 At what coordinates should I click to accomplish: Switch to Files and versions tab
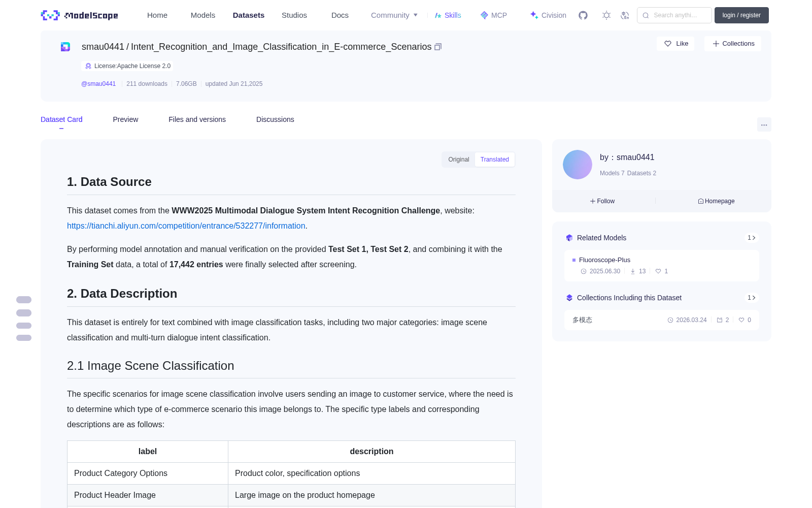tap(197, 119)
